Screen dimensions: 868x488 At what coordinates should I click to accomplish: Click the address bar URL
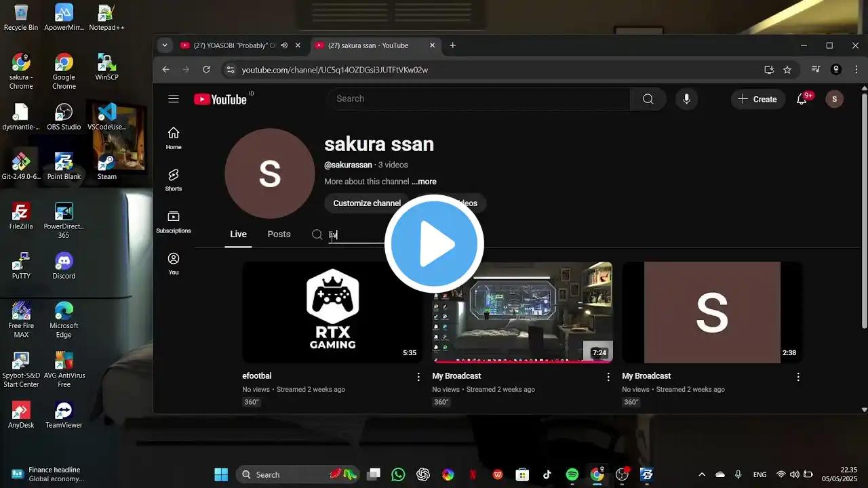[334, 70]
